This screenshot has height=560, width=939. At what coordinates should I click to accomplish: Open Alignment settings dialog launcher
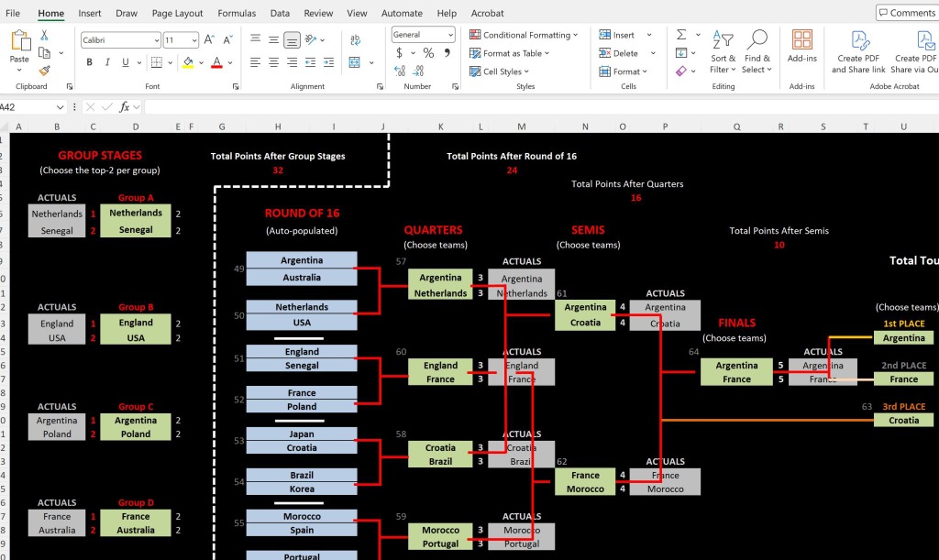click(x=380, y=87)
